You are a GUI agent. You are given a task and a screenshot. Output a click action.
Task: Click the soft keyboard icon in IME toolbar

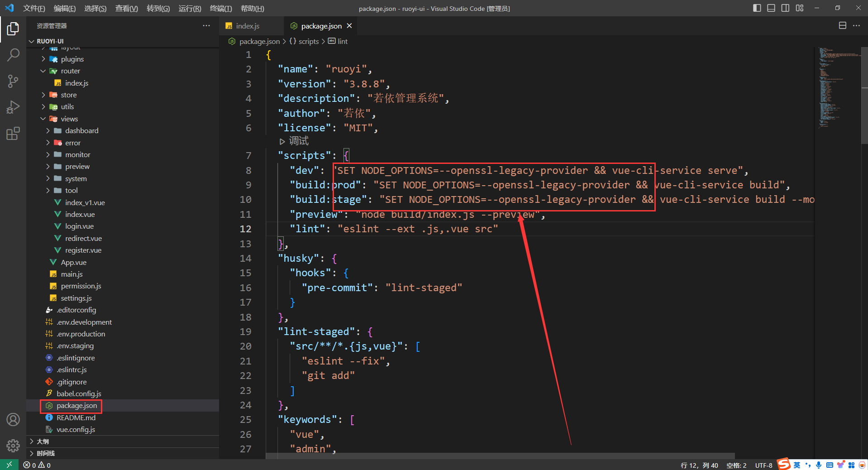tap(830, 465)
